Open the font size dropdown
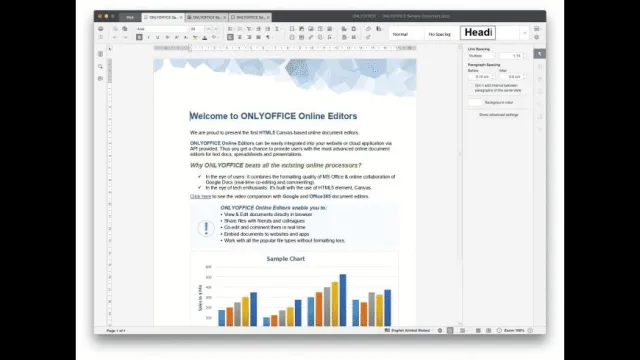The width and height of the screenshot is (640, 360). [x=197, y=29]
